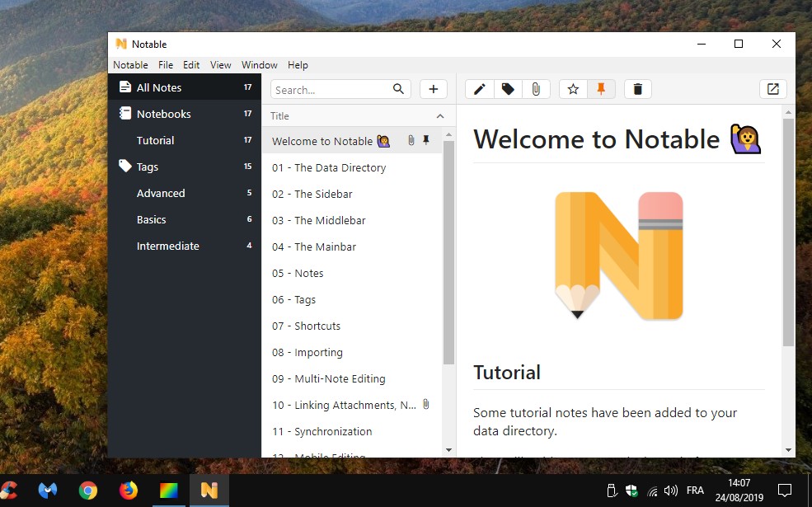
Task: Click paperclip icon on note 10 row
Action: [x=425, y=404]
